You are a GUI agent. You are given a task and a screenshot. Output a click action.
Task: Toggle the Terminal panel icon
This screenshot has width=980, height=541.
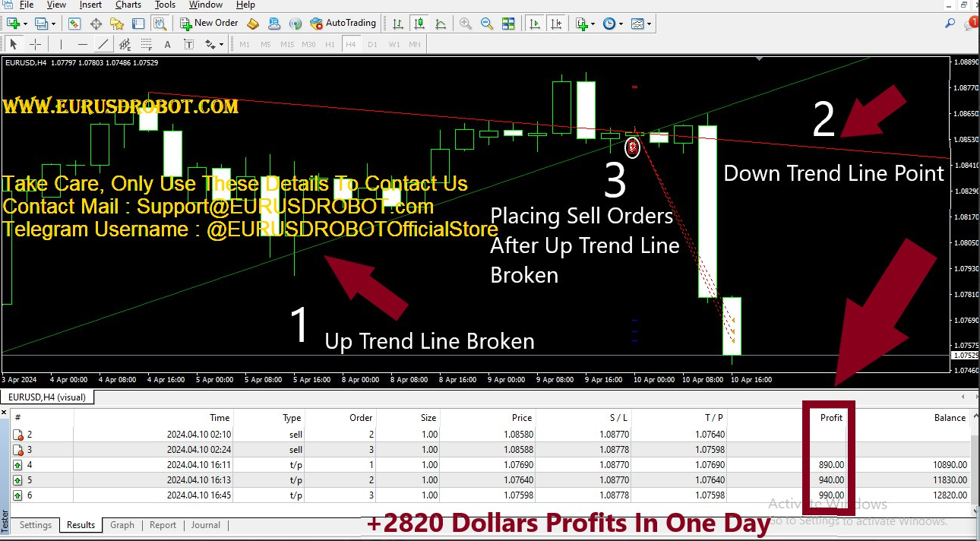click(x=137, y=24)
